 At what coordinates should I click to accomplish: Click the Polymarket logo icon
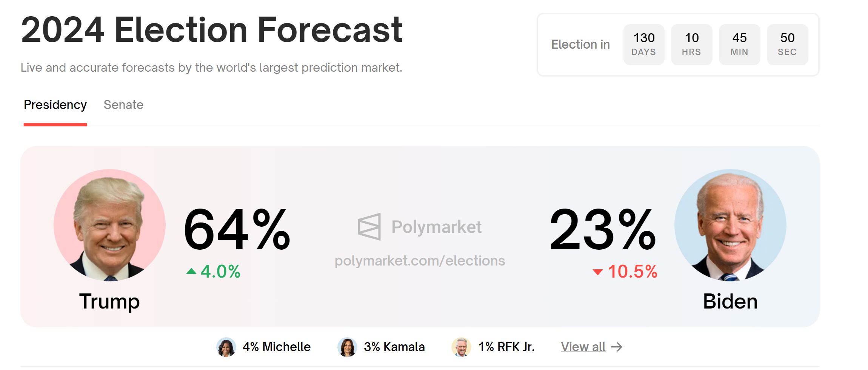pyautogui.click(x=369, y=227)
